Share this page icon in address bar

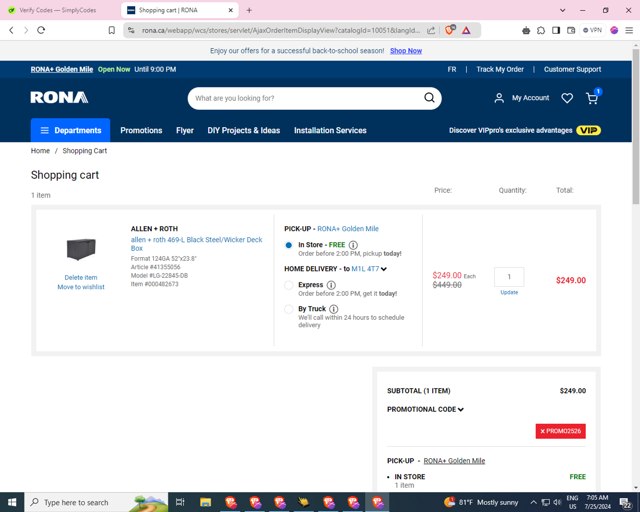click(x=431, y=30)
